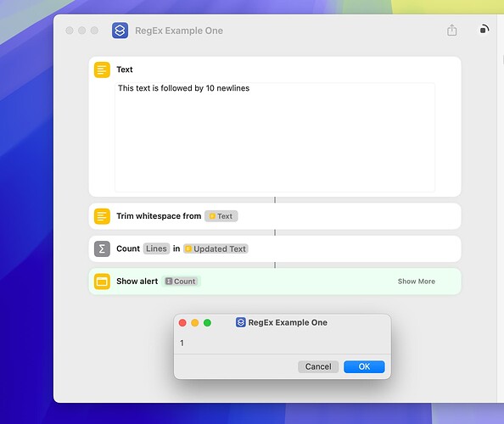Click the sigma Count action icon

[102, 249]
